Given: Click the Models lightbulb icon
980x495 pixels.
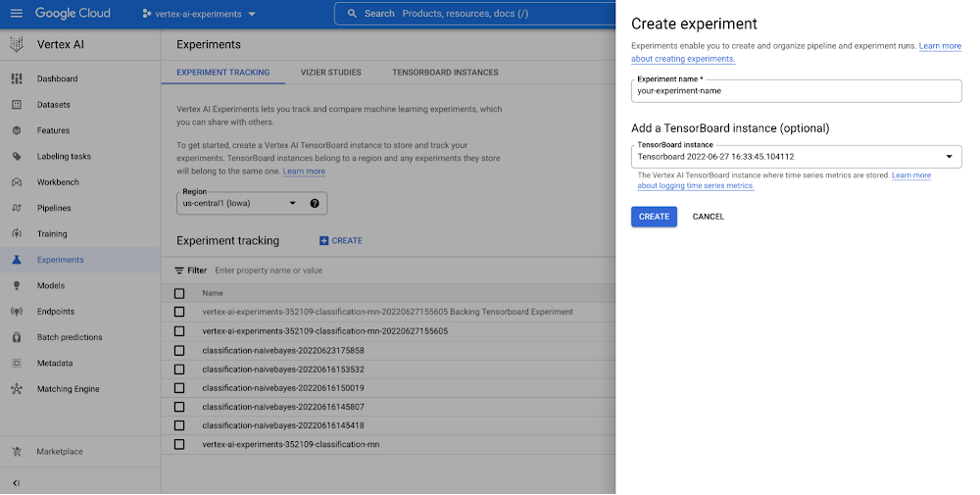Looking at the screenshot, I should (x=17, y=285).
